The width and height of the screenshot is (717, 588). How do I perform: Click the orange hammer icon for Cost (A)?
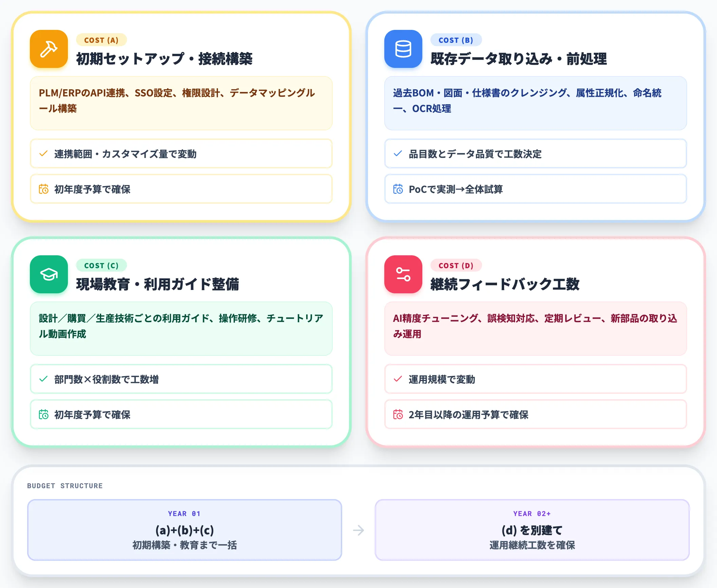click(x=49, y=49)
